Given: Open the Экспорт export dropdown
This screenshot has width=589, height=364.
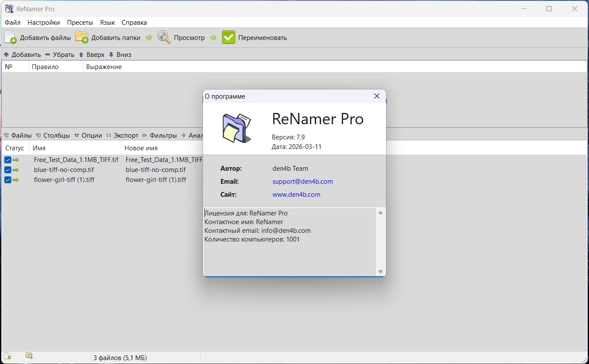Looking at the screenshot, I should click(123, 136).
